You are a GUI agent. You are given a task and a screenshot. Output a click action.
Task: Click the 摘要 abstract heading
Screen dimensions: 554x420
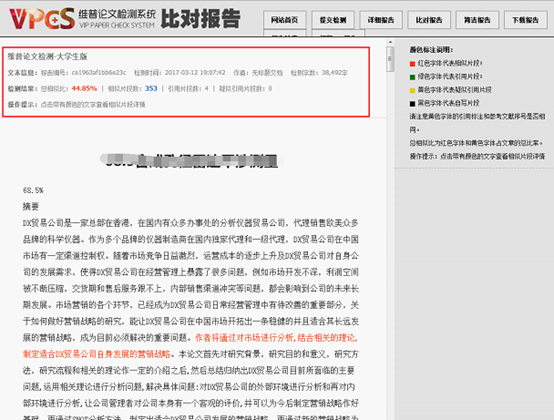[x=31, y=207]
